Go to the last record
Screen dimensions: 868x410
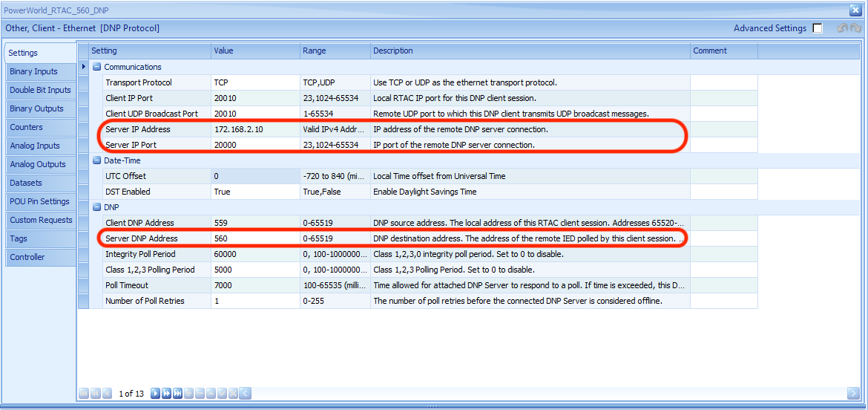pyautogui.click(x=178, y=394)
